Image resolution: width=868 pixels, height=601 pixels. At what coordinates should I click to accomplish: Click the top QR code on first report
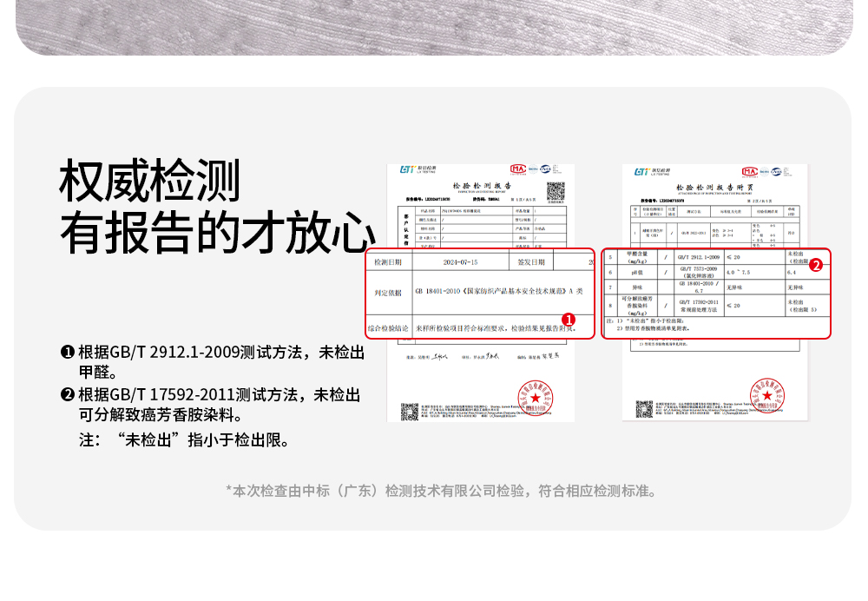[x=556, y=190]
